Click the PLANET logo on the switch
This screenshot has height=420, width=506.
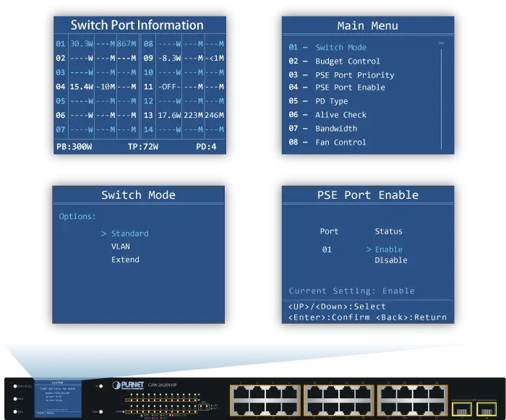pos(128,385)
